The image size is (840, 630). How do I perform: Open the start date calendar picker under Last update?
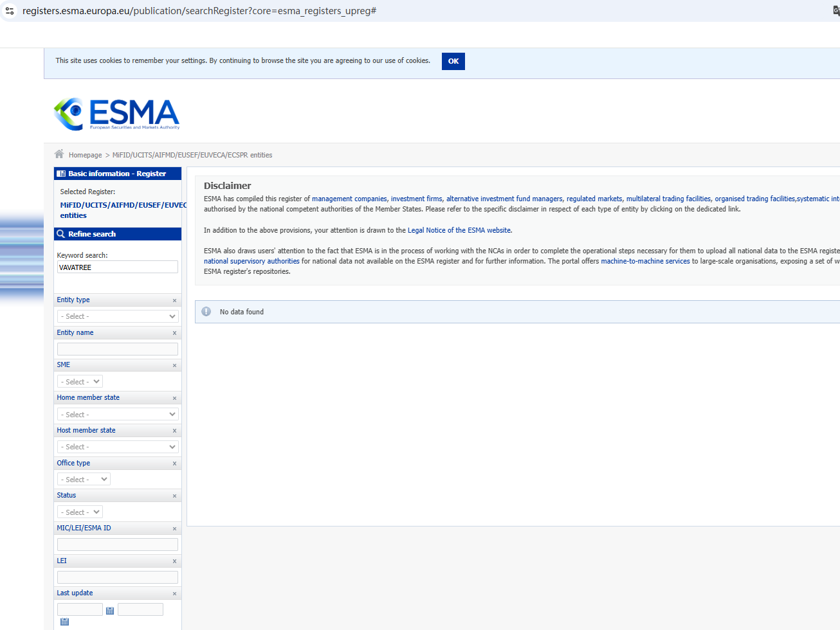[110, 611]
